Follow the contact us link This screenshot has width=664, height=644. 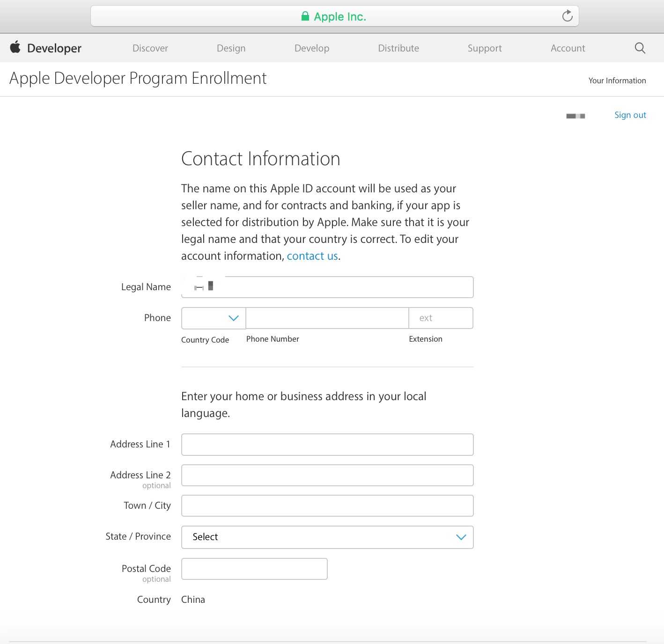pos(312,256)
